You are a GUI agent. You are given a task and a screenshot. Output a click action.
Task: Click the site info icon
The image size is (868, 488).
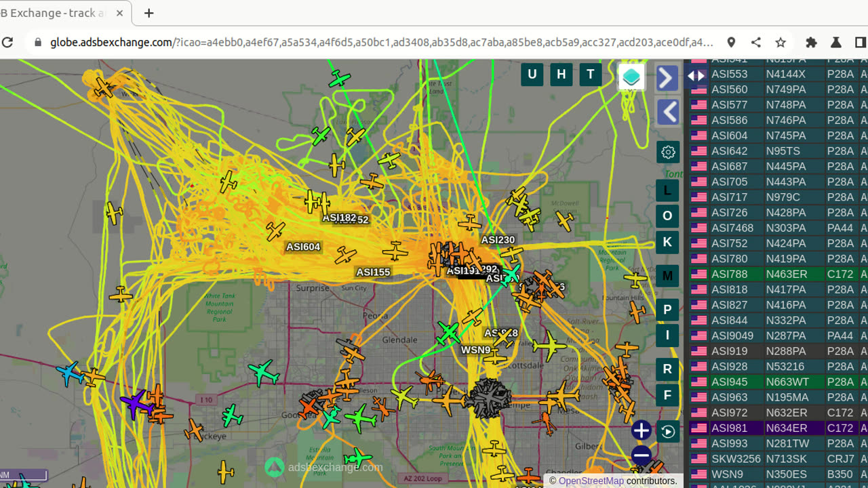(38, 42)
